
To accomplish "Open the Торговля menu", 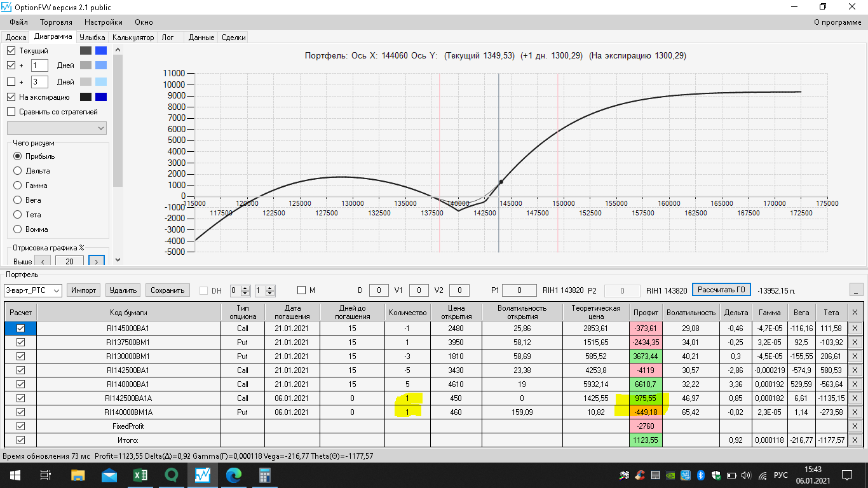I will (x=56, y=22).
